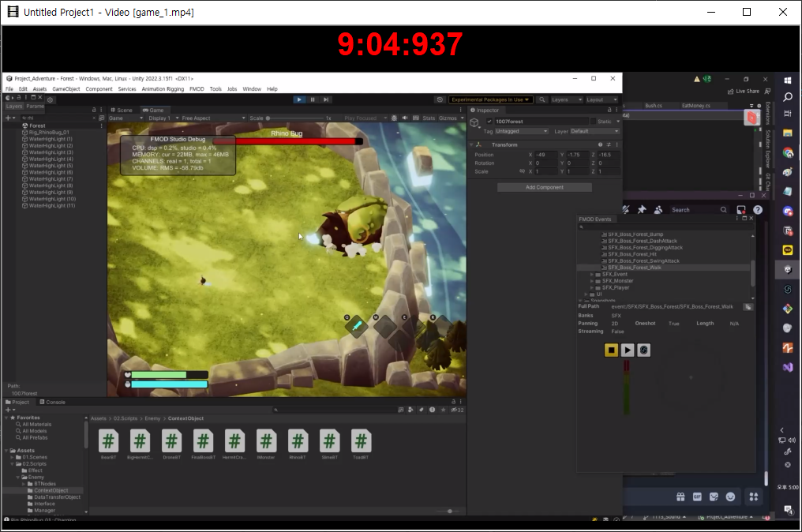Image resolution: width=802 pixels, height=532 pixels.
Task: Select the FinalBossBT script asset
Action: click(x=203, y=444)
